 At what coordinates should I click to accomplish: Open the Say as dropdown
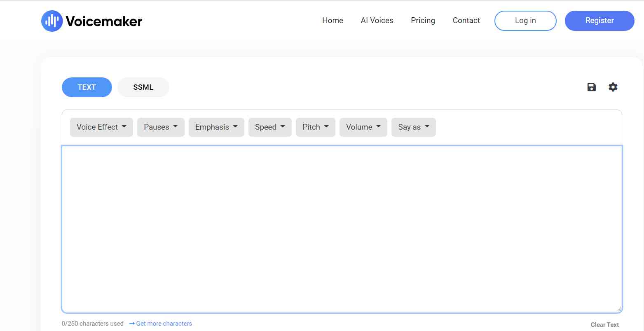pyautogui.click(x=414, y=127)
